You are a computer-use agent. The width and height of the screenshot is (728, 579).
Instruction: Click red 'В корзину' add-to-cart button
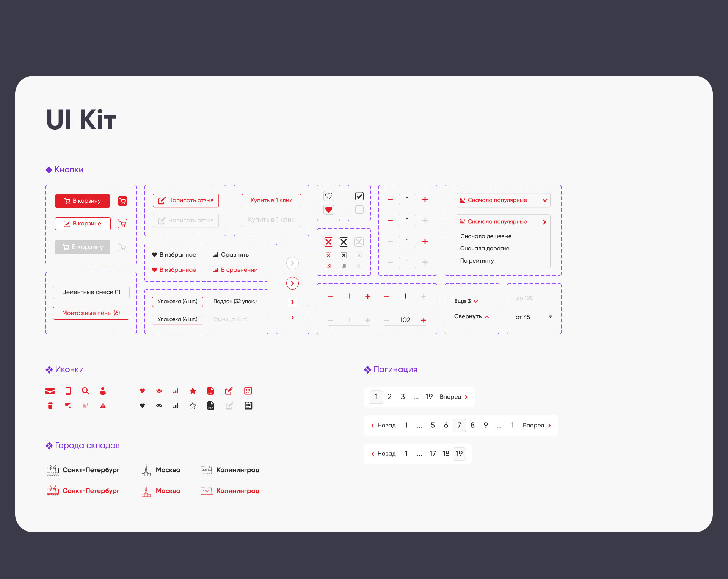[x=83, y=201]
